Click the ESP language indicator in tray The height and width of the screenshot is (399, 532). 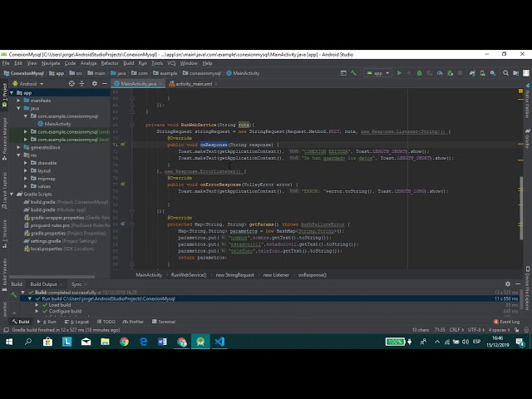coord(476,342)
